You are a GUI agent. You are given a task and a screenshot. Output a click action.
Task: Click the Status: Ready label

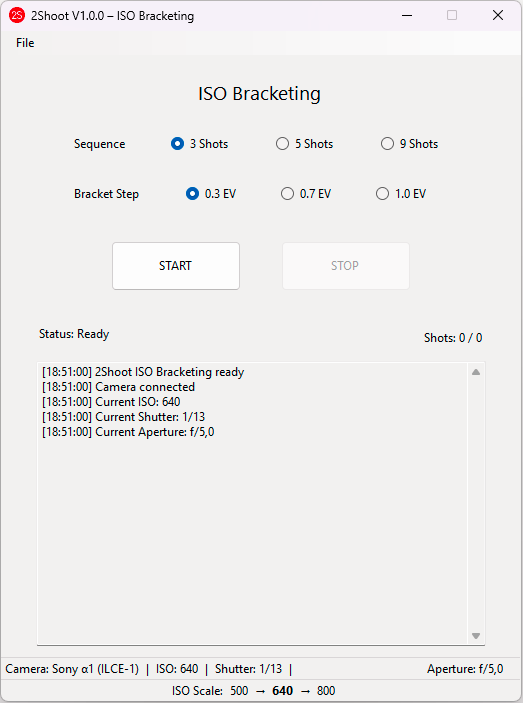(x=74, y=334)
